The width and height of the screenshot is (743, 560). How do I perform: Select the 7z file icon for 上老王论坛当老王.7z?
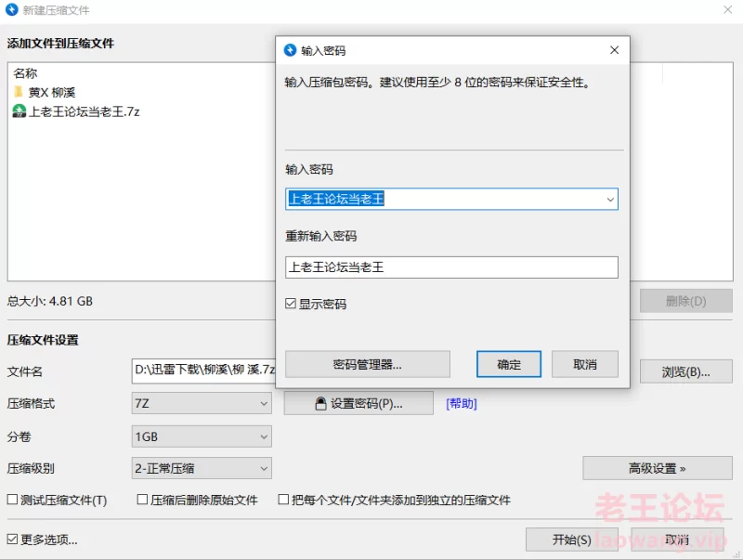click(19, 111)
